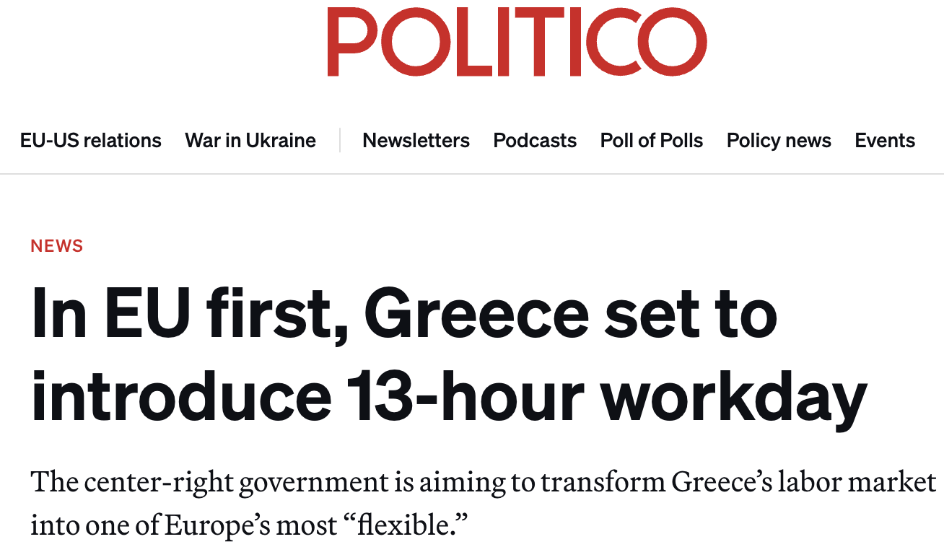
Task: Navigate to Podcasts
Action: (535, 140)
